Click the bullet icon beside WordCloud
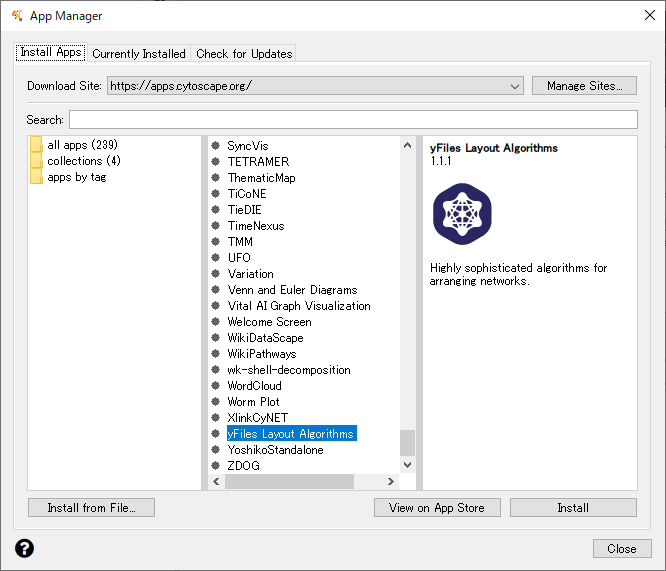The height and width of the screenshot is (571, 666). coord(216,386)
